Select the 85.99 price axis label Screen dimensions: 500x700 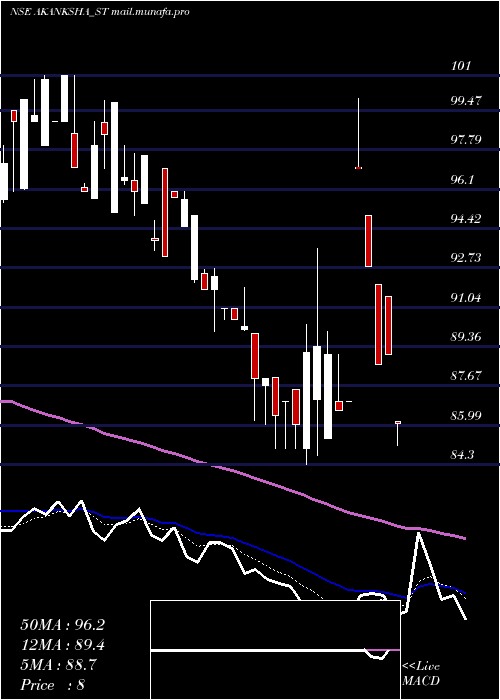(466, 416)
